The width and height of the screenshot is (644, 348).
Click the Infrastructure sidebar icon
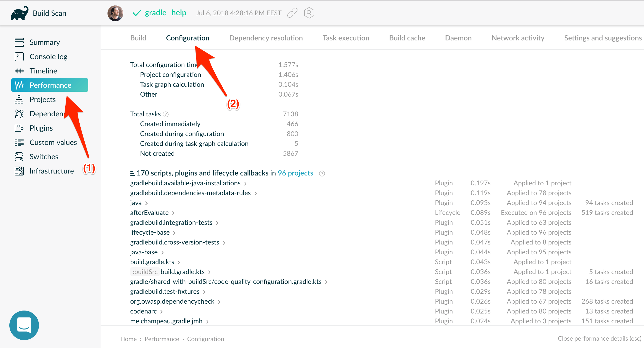tap(18, 171)
